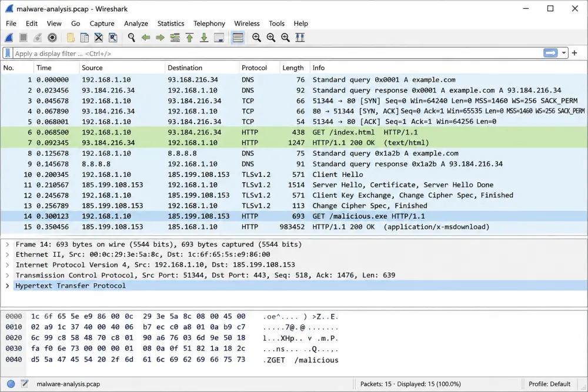Image resolution: width=588 pixels, height=392 pixels.
Task: Open a capture file via the folder icon
Action: pyautogui.click(x=70, y=38)
